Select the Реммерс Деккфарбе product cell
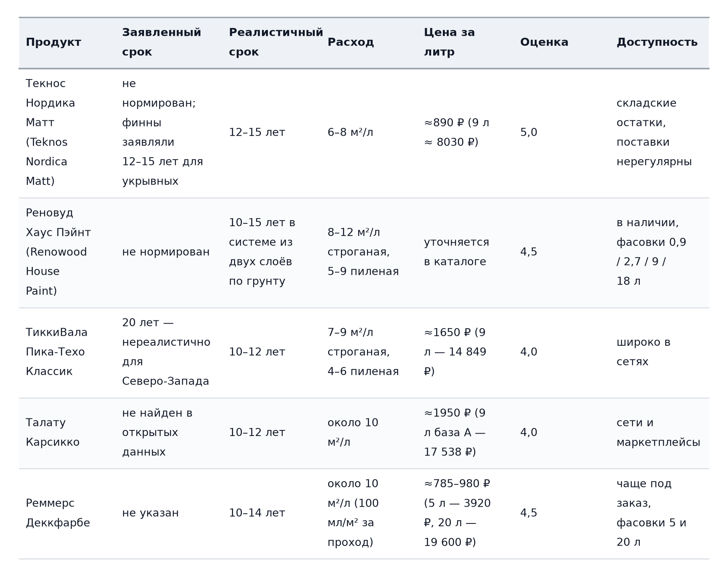 [58, 513]
